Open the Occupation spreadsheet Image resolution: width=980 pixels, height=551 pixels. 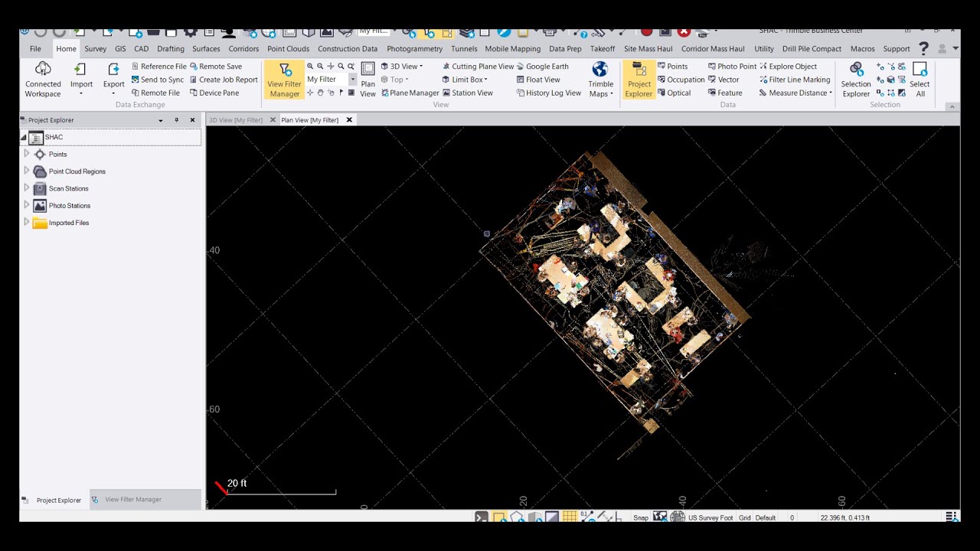click(x=681, y=80)
